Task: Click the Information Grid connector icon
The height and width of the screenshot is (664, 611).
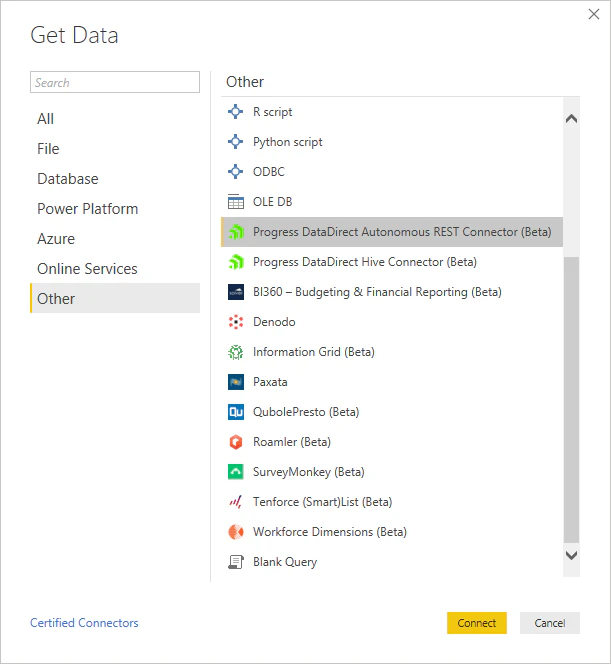Action: tap(236, 352)
